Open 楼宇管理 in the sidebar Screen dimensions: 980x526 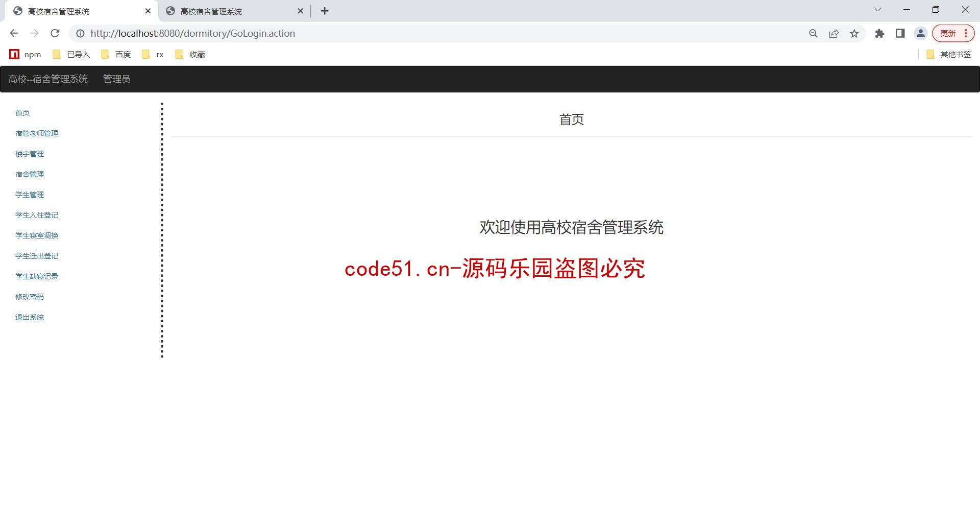(x=30, y=154)
